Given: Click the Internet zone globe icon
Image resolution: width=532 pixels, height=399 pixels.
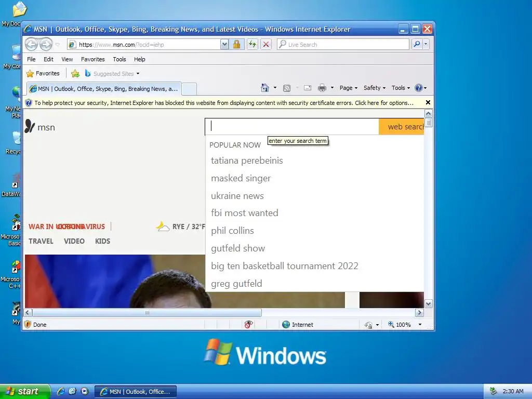Looking at the screenshot, I should coord(286,325).
